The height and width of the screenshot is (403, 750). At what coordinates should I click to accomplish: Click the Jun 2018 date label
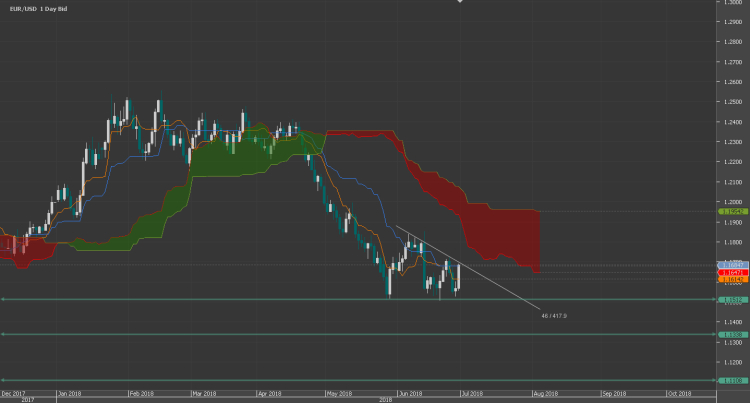click(x=411, y=394)
